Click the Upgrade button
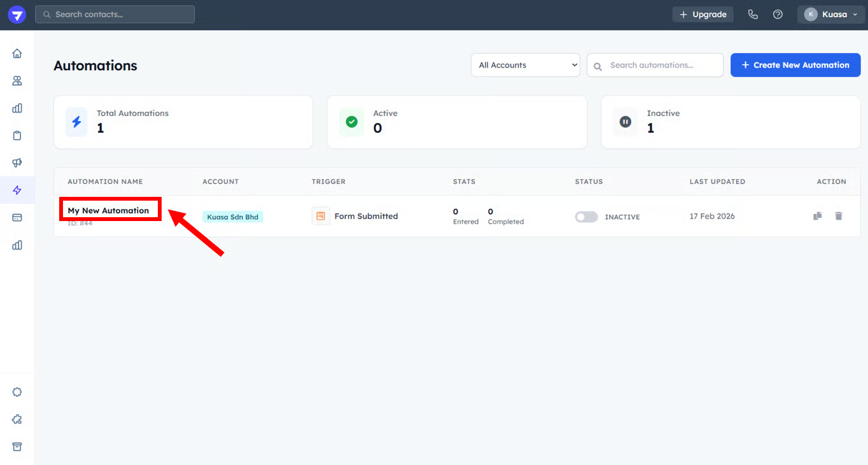 [x=703, y=15]
